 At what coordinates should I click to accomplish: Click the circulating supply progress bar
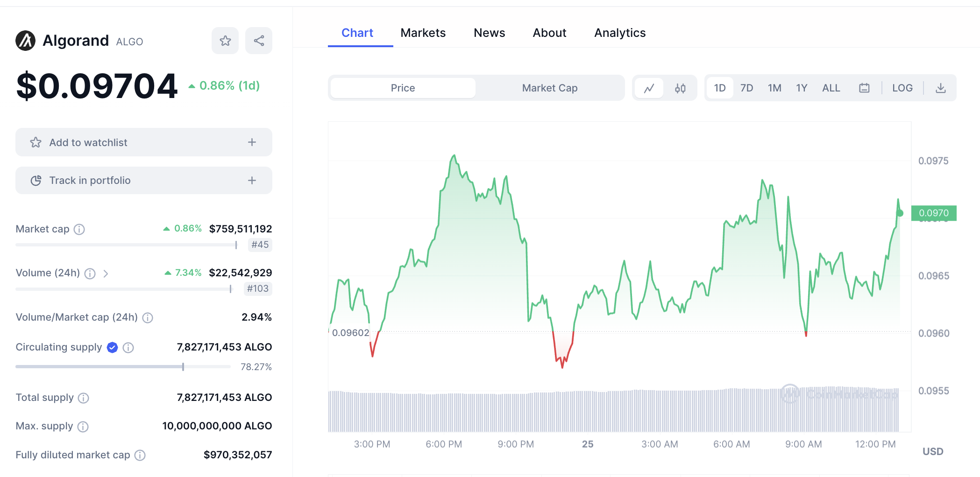tap(123, 367)
